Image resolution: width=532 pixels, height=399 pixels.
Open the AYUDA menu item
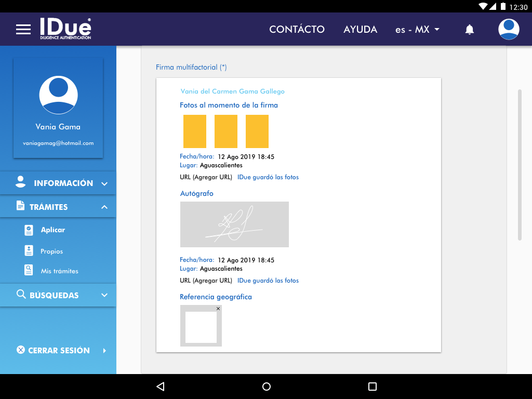point(360,30)
